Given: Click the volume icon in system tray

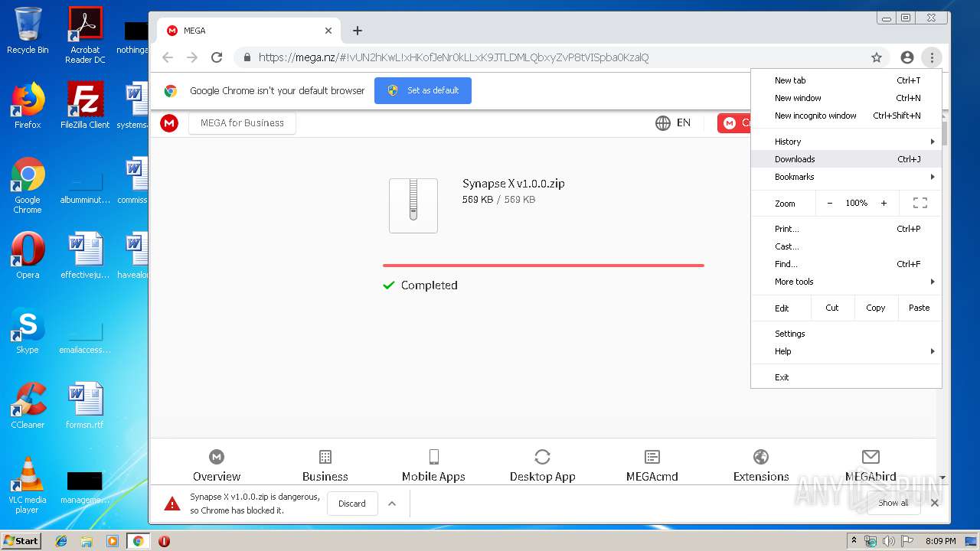Looking at the screenshot, I should 889,541.
